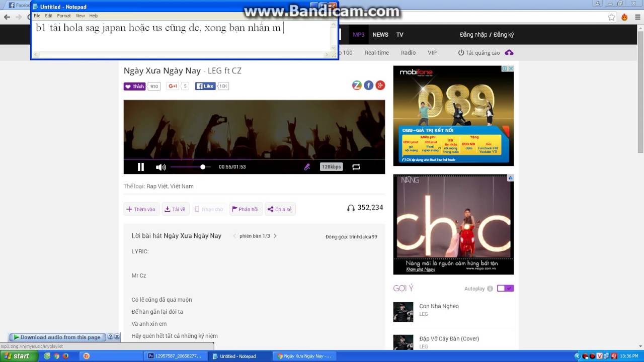Viewport: 644px width, 362px height.
Task: Share the song via Google Plus icon
Action: click(x=380, y=85)
